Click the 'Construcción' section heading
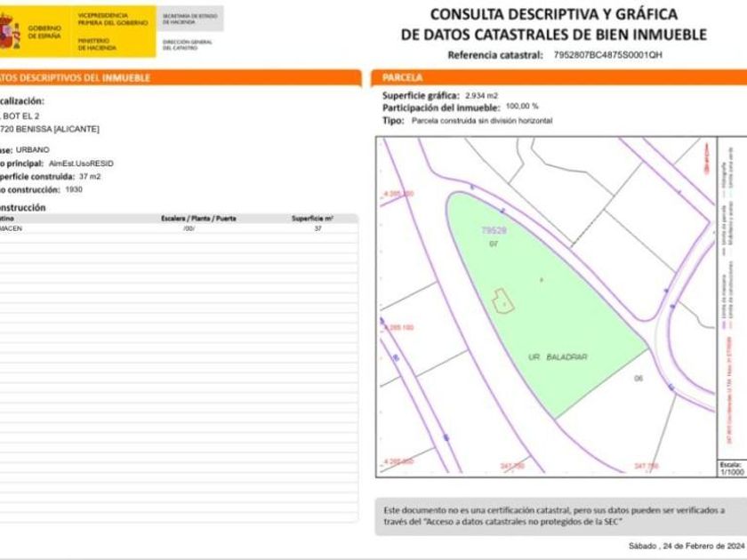The width and height of the screenshot is (747, 560). [23, 208]
